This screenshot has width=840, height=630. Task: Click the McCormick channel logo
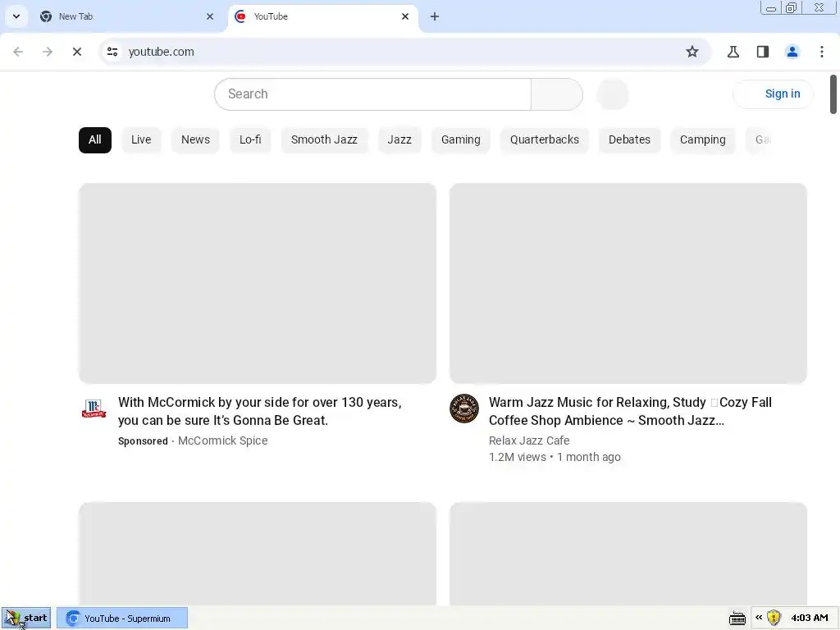(94, 409)
